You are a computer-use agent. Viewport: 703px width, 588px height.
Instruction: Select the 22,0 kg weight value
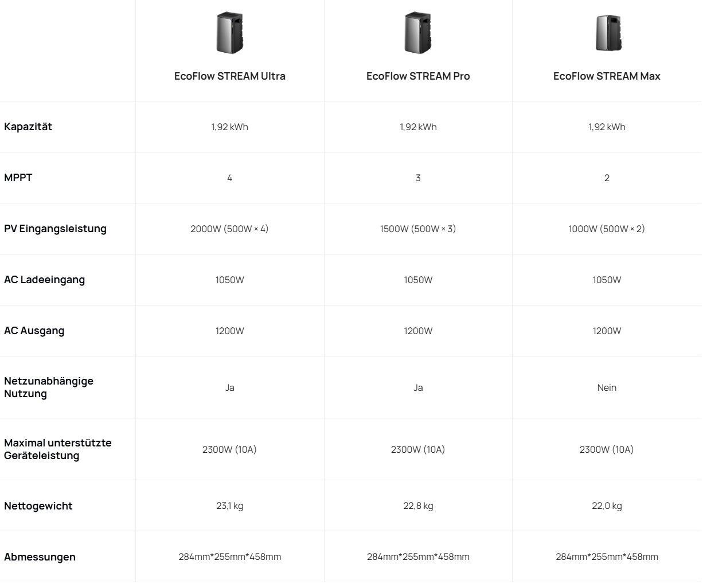click(607, 506)
